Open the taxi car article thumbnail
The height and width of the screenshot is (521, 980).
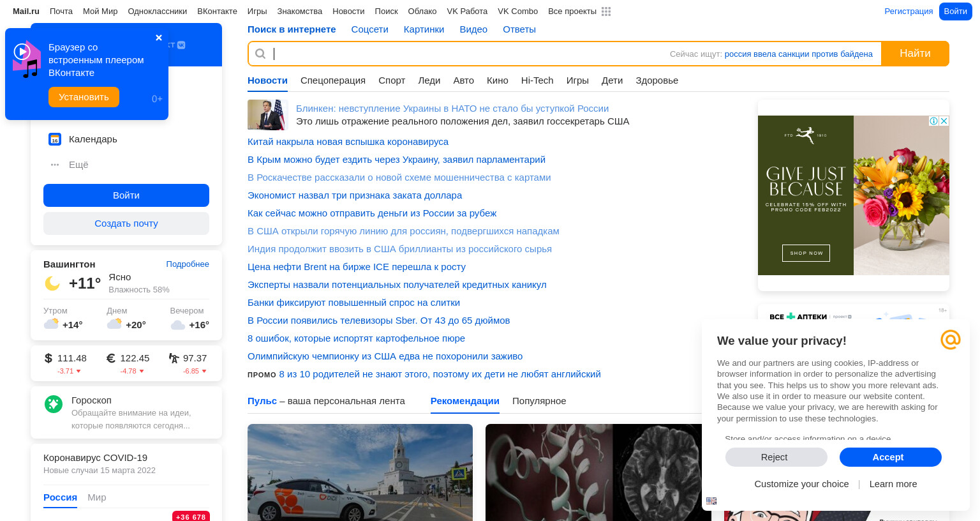point(360,472)
